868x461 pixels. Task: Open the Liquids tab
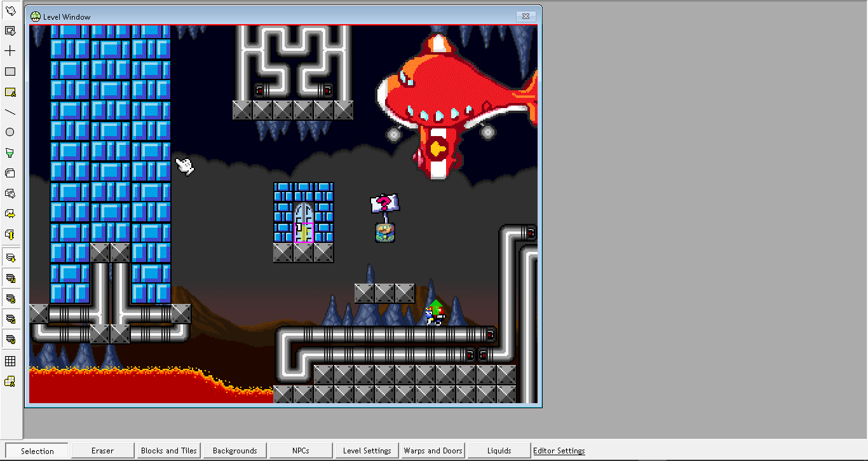499,451
